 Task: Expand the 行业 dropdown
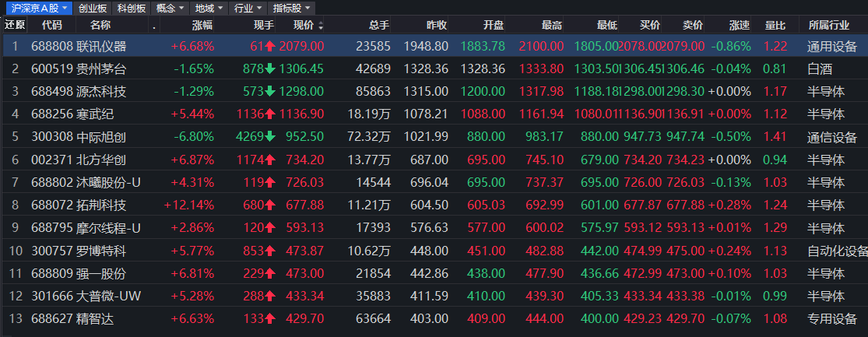point(248,8)
